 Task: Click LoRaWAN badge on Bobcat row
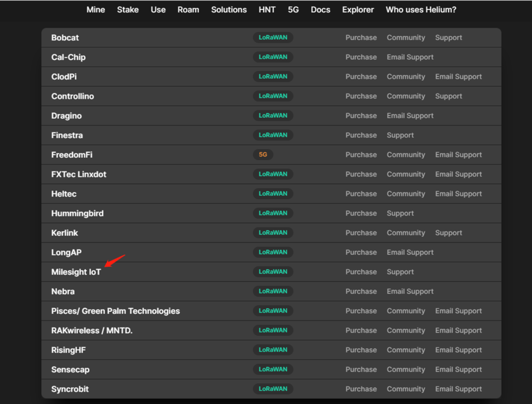point(273,37)
